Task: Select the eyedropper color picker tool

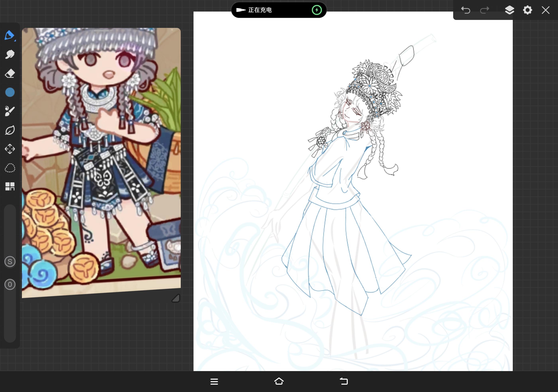Action: [x=10, y=111]
